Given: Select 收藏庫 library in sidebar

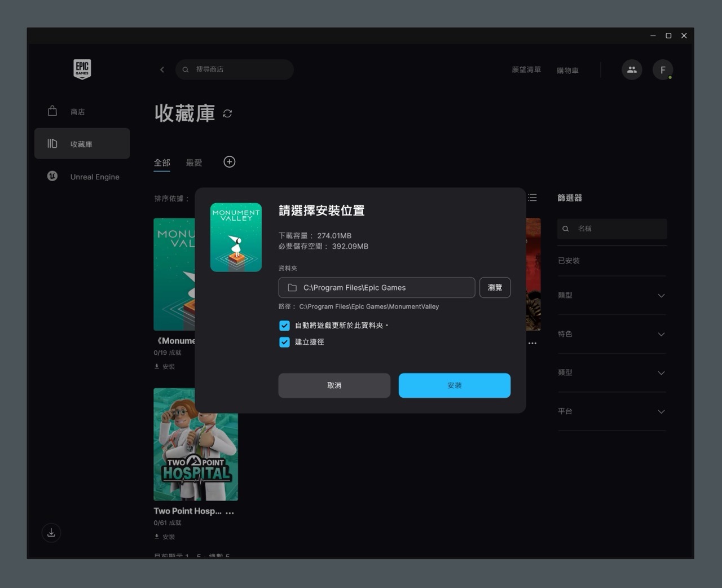Looking at the screenshot, I should (x=82, y=143).
